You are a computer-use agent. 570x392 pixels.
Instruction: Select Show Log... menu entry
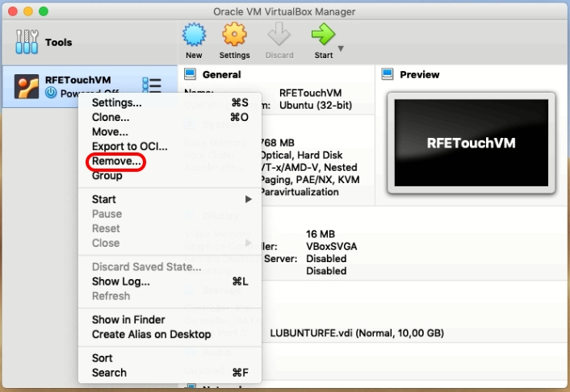coord(120,281)
